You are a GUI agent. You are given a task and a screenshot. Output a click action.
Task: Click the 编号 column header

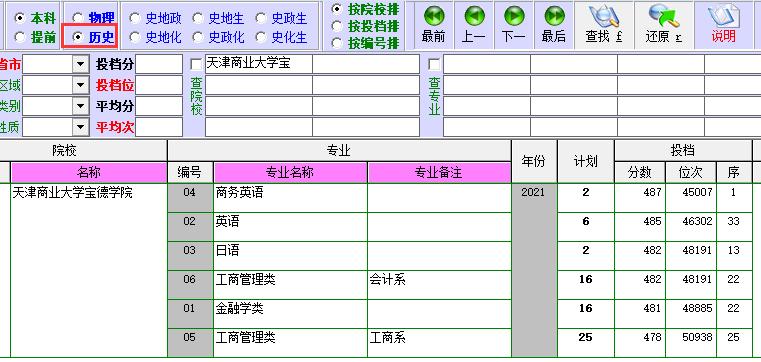coord(190,173)
